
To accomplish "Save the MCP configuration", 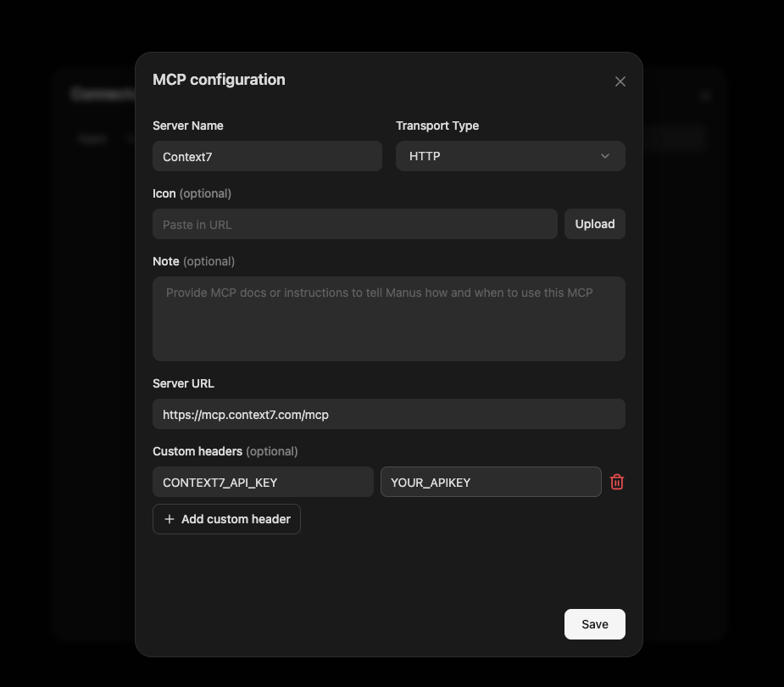I will [x=594, y=624].
